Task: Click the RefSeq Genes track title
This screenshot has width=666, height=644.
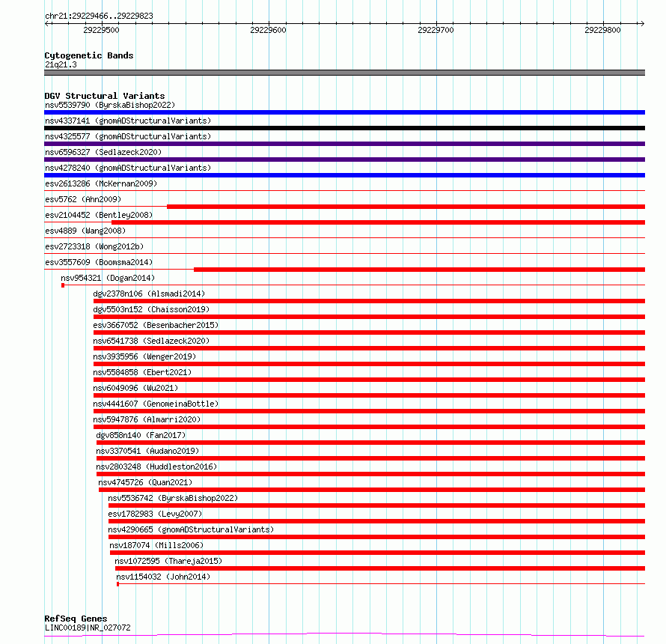Action: point(76,619)
